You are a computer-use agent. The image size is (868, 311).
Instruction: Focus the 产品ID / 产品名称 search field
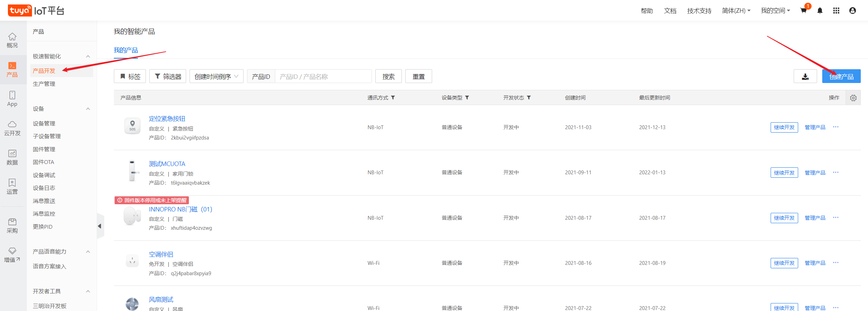click(323, 76)
